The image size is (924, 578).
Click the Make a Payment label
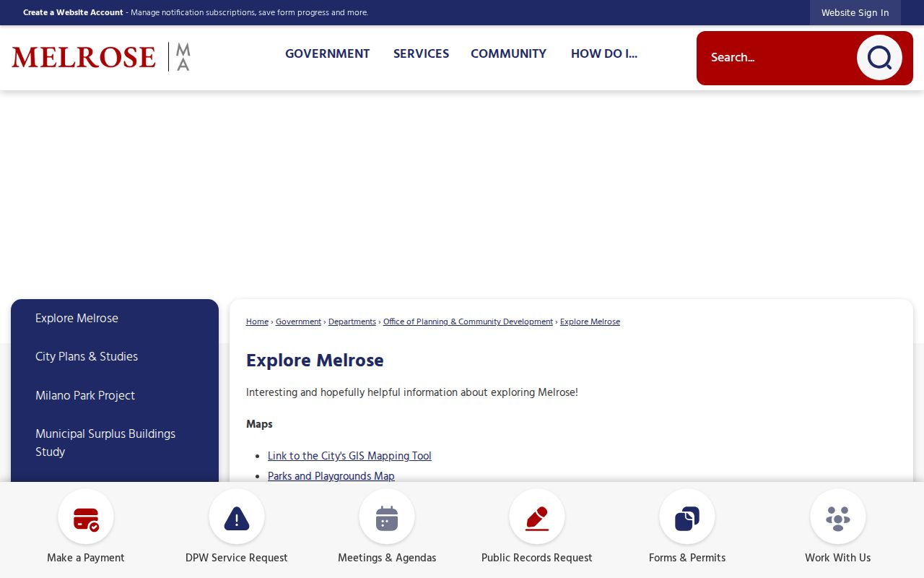86,558
